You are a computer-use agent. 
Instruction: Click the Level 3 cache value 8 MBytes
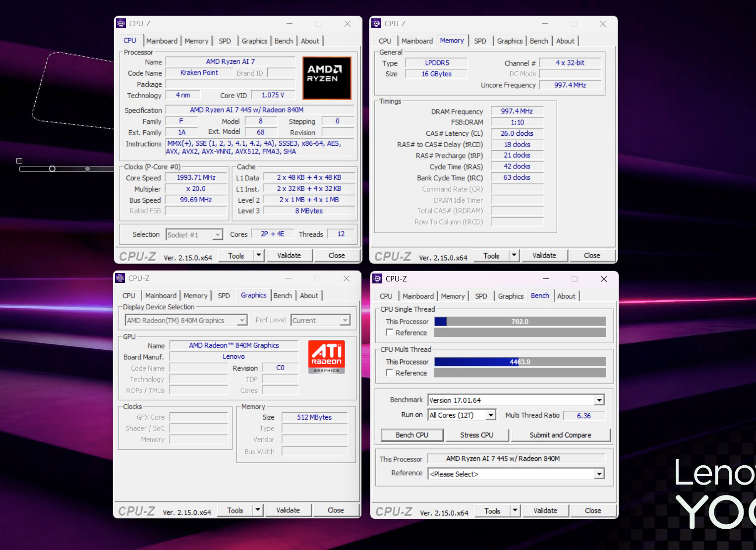click(x=309, y=211)
